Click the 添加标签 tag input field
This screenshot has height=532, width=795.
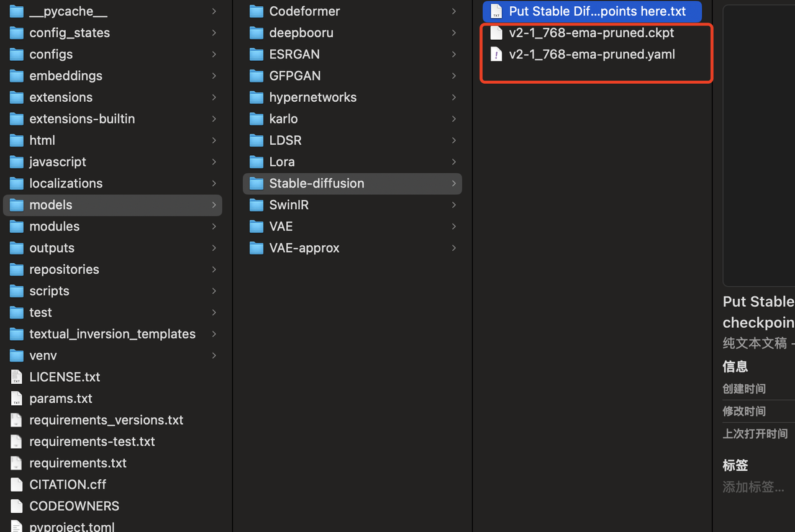tap(753, 487)
